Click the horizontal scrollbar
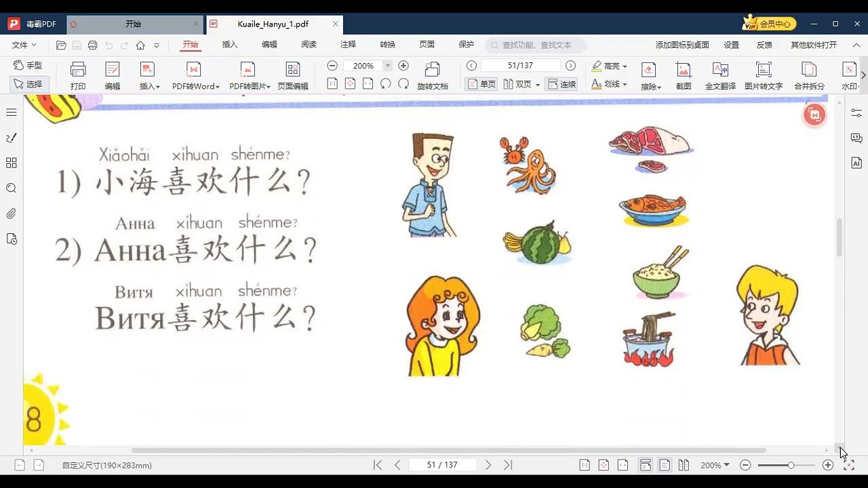Image resolution: width=868 pixels, height=488 pixels. pyautogui.click(x=448, y=450)
